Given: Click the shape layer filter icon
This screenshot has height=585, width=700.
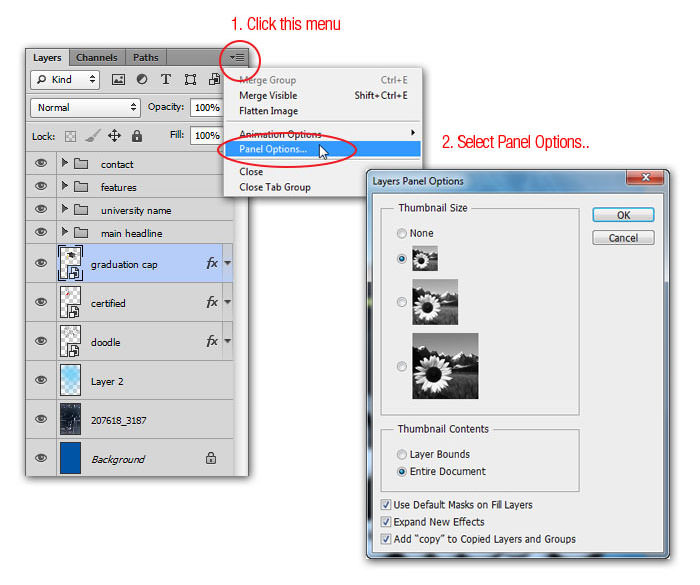Looking at the screenshot, I should tap(190, 80).
